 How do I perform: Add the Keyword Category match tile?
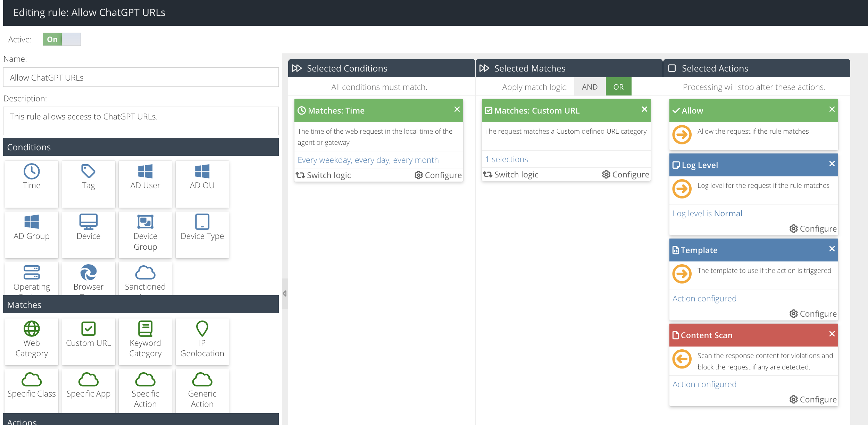[145, 342]
